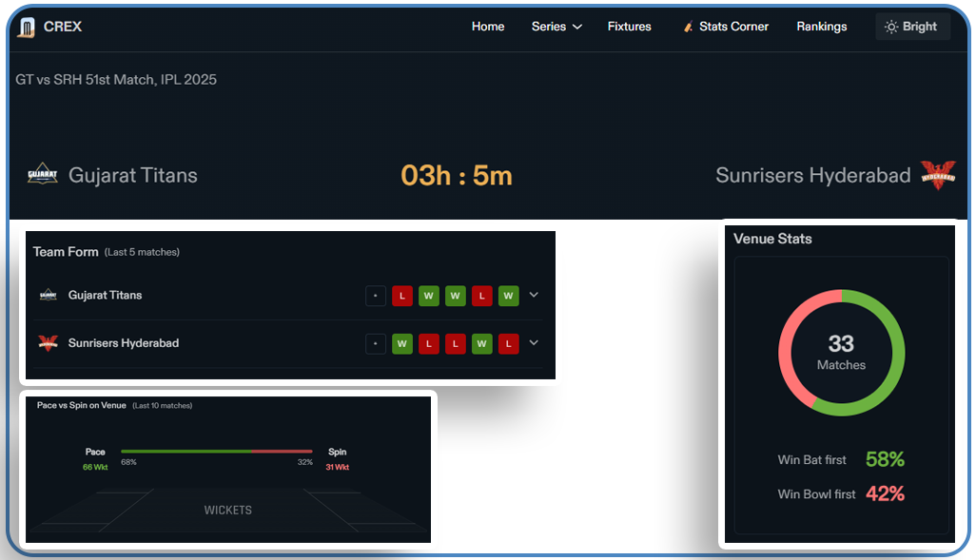Image resolution: width=976 pixels, height=560 pixels.
Task: Click the small Sunrisers Hyderabad logo in Team Form
Action: click(49, 343)
